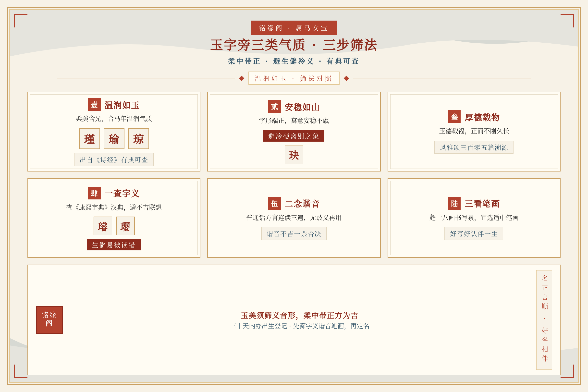The width and height of the screenshot is (588, 392).
Task: Click the 好写好认伴一生 tag
Action: pos(474,233)
